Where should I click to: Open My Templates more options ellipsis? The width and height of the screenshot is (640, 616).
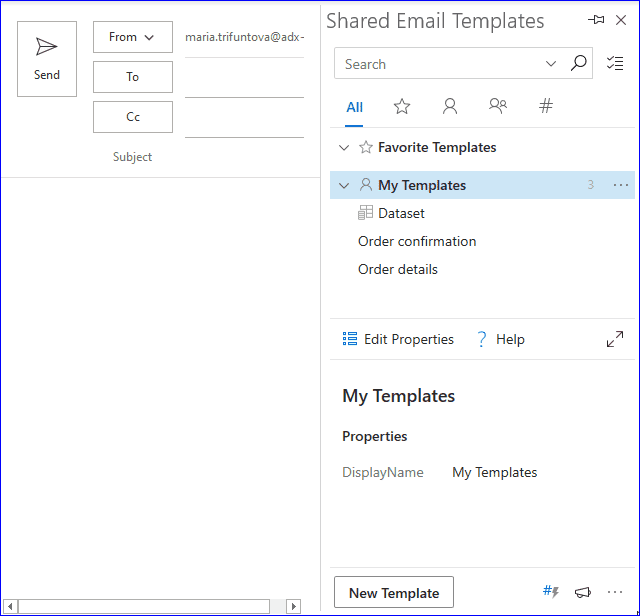pyautogui.click(x=621, y=185)
